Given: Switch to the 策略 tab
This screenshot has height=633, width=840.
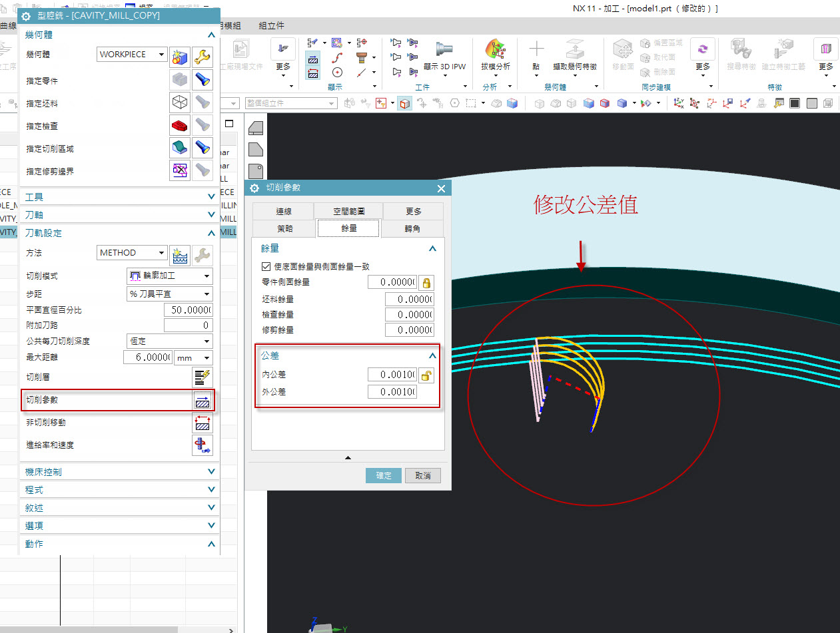Looking at the screenshot, I should pyautogui.click(x=284, y=228).
